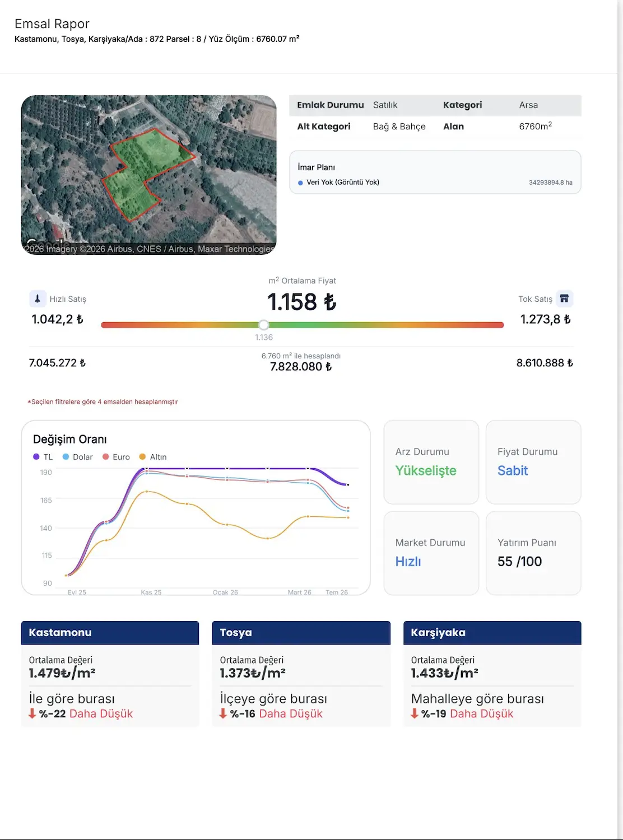Click the Alan value 6760m2
This screenshot has height=840, width=623.
coord(536,126)
